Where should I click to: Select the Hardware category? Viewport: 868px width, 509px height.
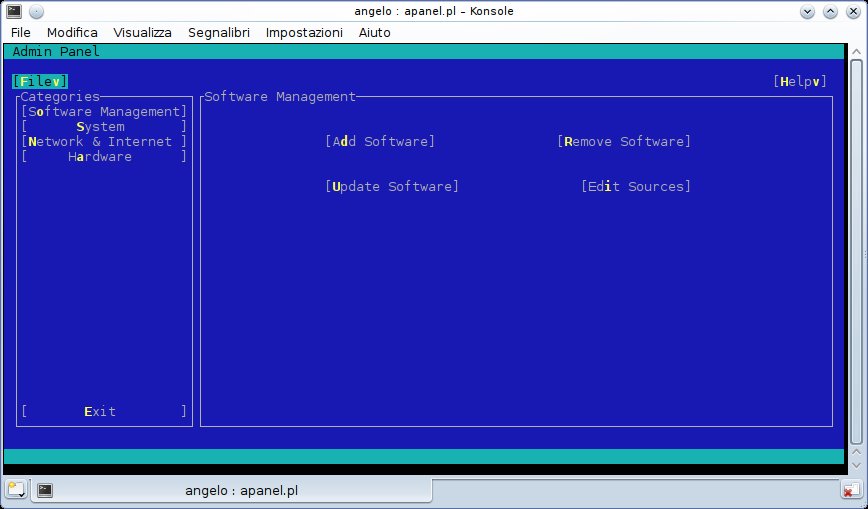pyautogui.click(x=104, y=157)
